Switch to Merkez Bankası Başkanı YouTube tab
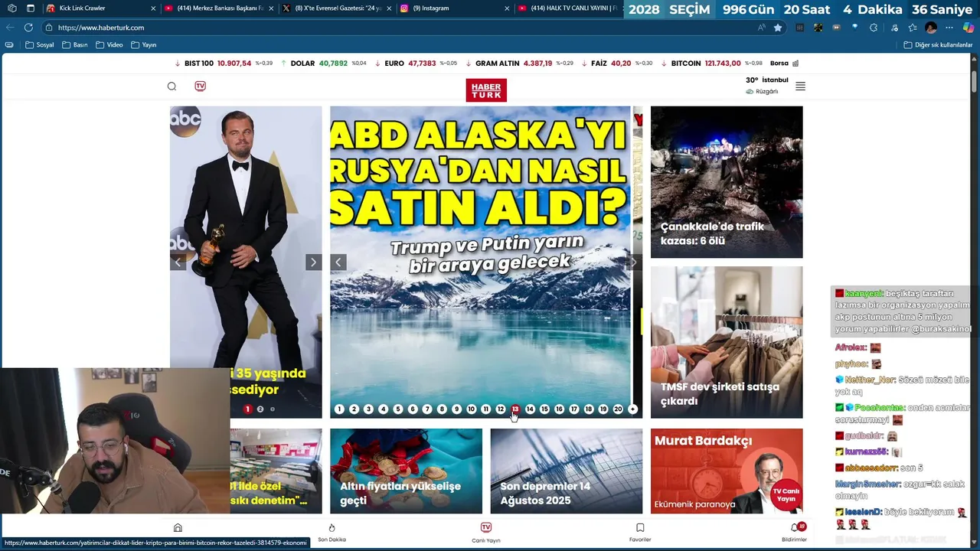This screenshot has height=551, width=980. tap(218, 8)
